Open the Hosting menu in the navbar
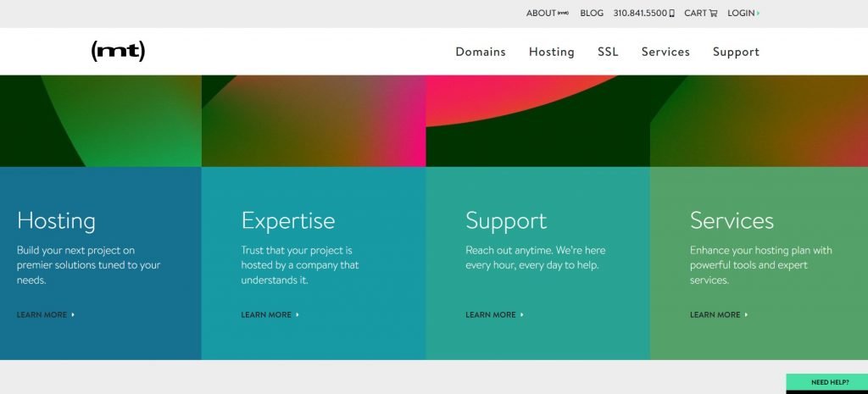 [551, 52]
